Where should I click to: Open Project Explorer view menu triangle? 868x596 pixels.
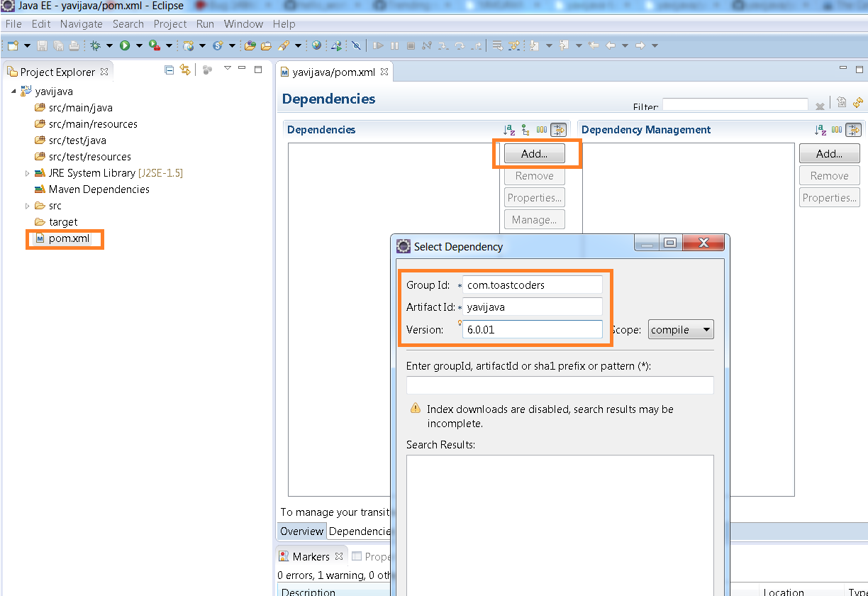(x=227, y=69)
